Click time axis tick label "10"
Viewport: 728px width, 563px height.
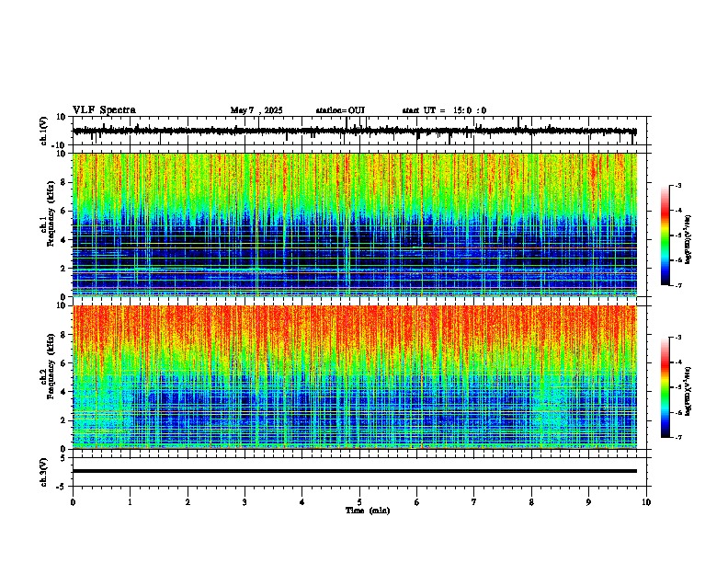pos(646,502)
